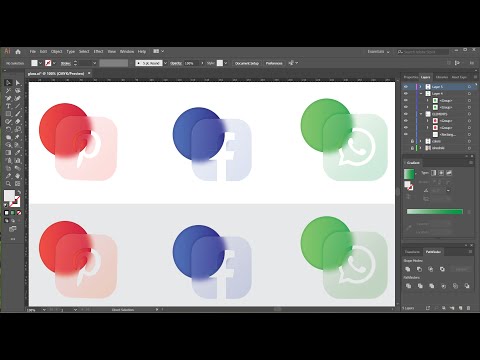The width and height of the screenshot is (480, 360).
Task: Apply Exclude shape mode
Action: pyautogui.click(x=442, y=269)
